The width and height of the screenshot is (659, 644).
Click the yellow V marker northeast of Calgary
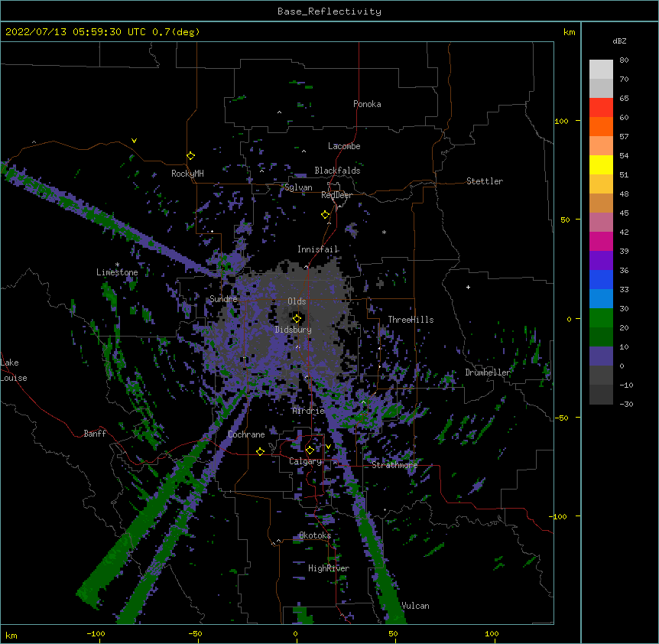(328, 447)
